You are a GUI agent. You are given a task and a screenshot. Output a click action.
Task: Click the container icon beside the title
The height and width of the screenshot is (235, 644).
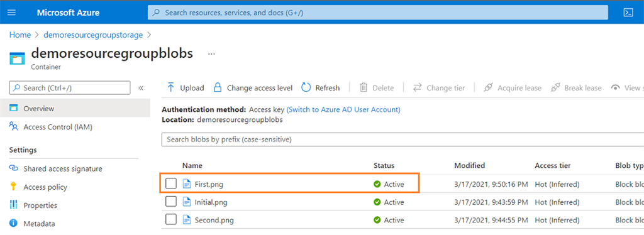click(17, 59)
